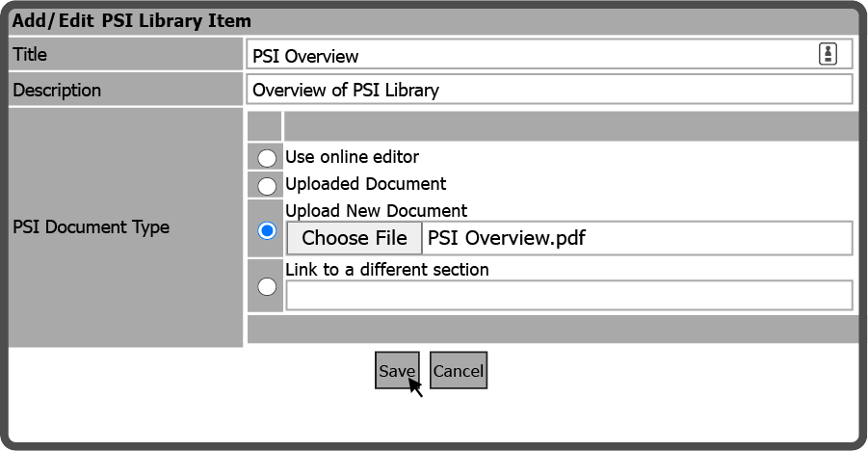The image size is (868, 451).
Task: Click the contact autofill icon in Title field
Action: click(828, 55)
